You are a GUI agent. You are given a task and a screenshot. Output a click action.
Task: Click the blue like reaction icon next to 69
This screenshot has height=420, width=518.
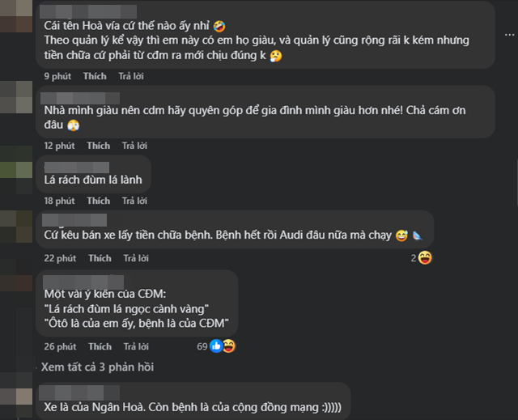[216, 346]
